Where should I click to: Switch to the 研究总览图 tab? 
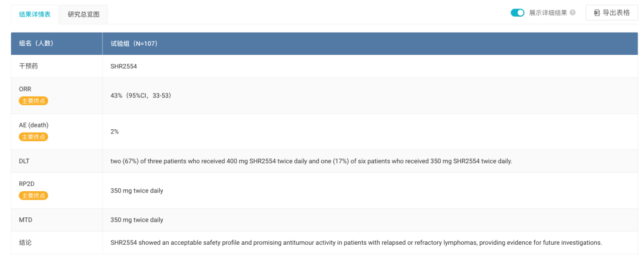click(x=83, y=15)
